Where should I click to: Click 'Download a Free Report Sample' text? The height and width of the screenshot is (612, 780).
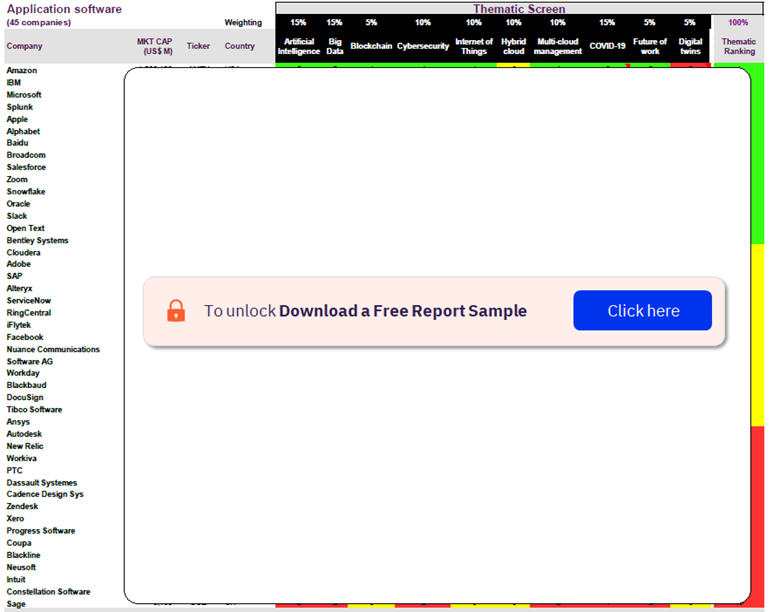(x=402, y=310)
